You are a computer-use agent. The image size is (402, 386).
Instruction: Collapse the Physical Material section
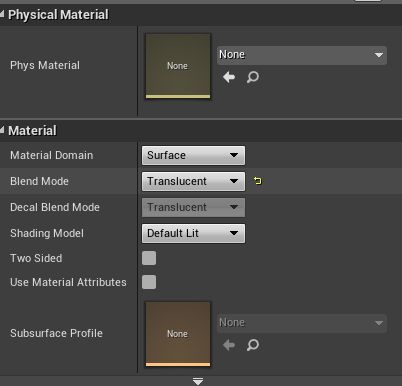(2, 14)
